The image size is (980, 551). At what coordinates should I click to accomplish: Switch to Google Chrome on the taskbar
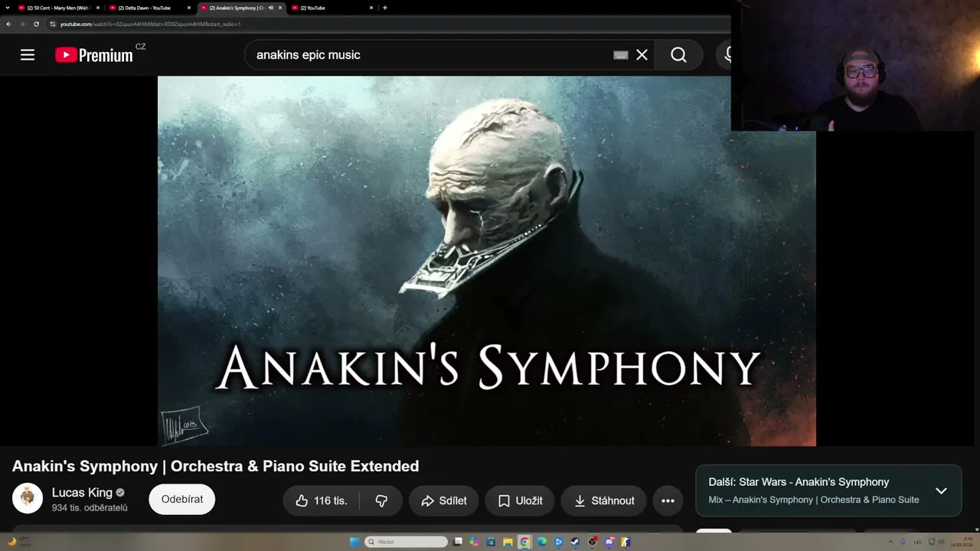524,542
